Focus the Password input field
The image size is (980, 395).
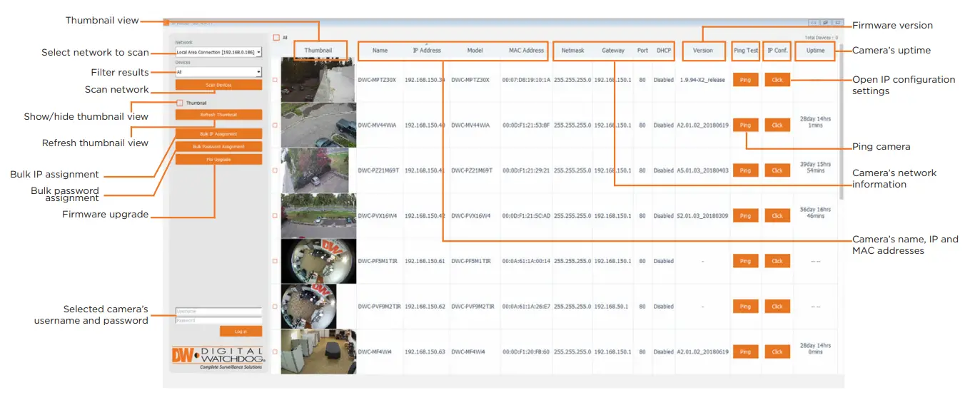[x=218, y=320]
